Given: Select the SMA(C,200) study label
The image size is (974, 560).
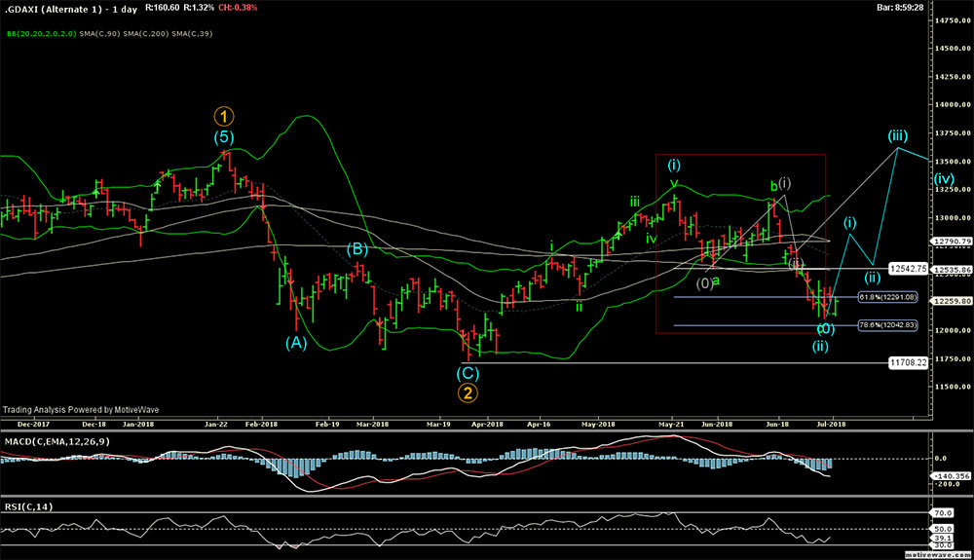Looking at the screenshot, I should 145,34.
